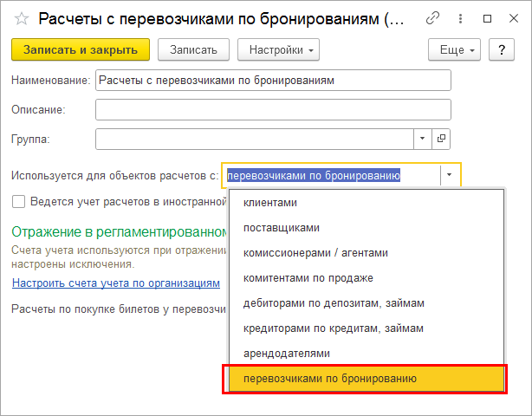Expand the Группа field dropdown arrow

[x=422, y=138]
